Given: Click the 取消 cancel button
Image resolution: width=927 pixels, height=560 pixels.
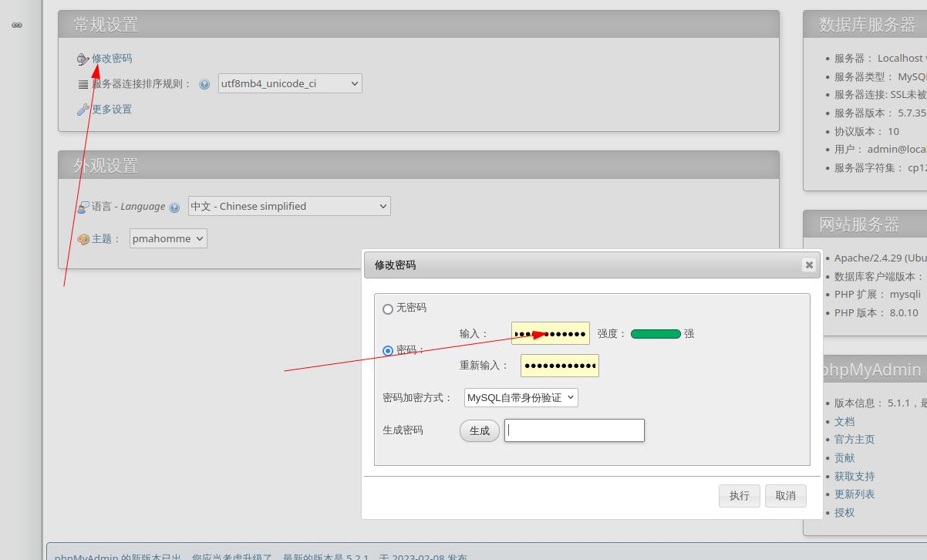Looking at the screenshot, I should [x=785, y=495].
